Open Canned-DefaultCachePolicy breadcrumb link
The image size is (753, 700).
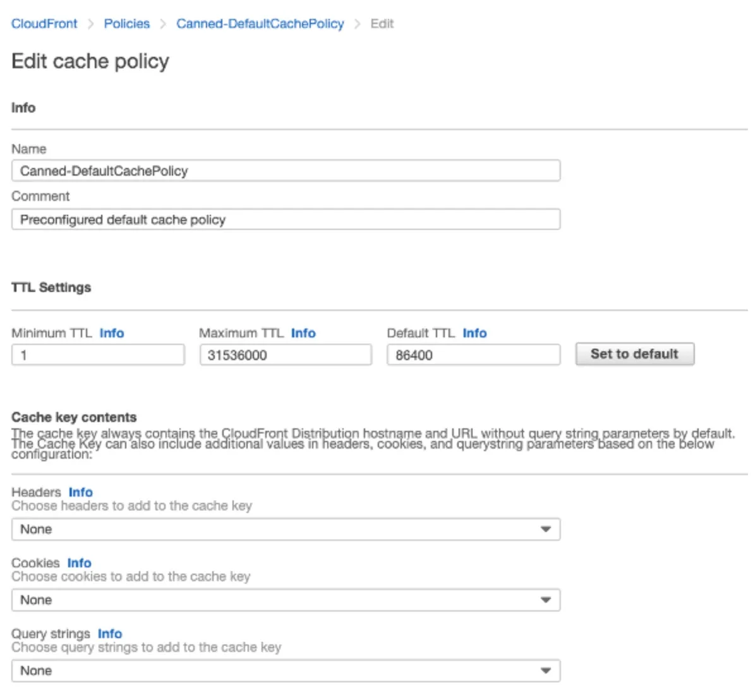pyautogui.click(x=260, y=23)
